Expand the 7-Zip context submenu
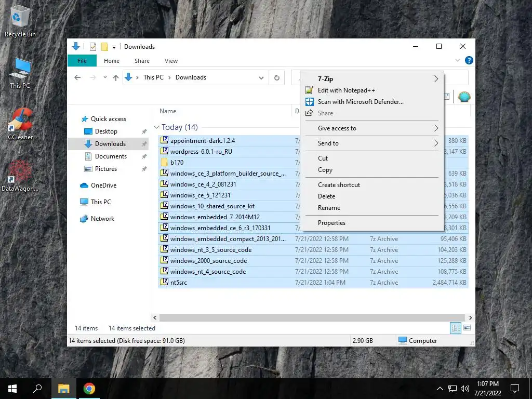 point(372,79)
